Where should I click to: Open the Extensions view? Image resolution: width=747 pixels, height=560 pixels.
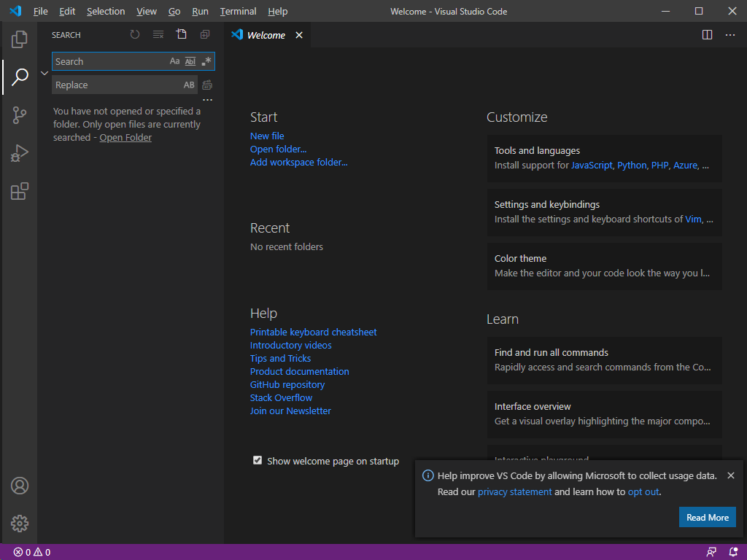coord(20,191)
